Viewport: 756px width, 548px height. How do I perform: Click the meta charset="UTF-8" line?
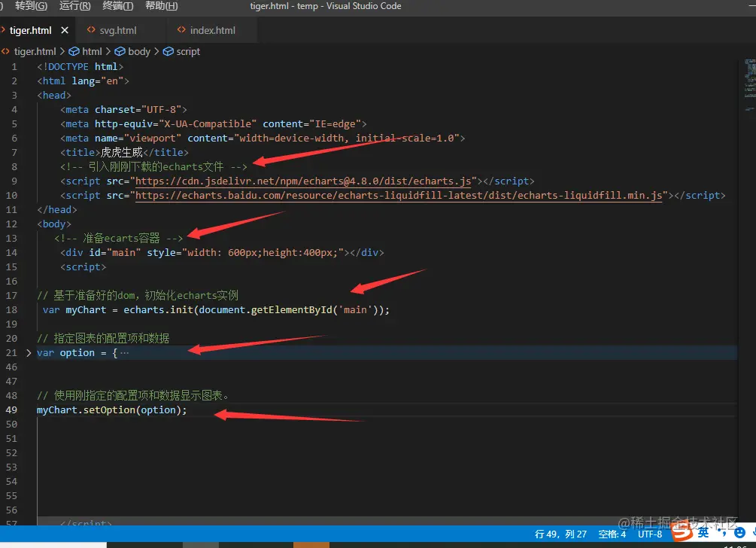[124, 109]
